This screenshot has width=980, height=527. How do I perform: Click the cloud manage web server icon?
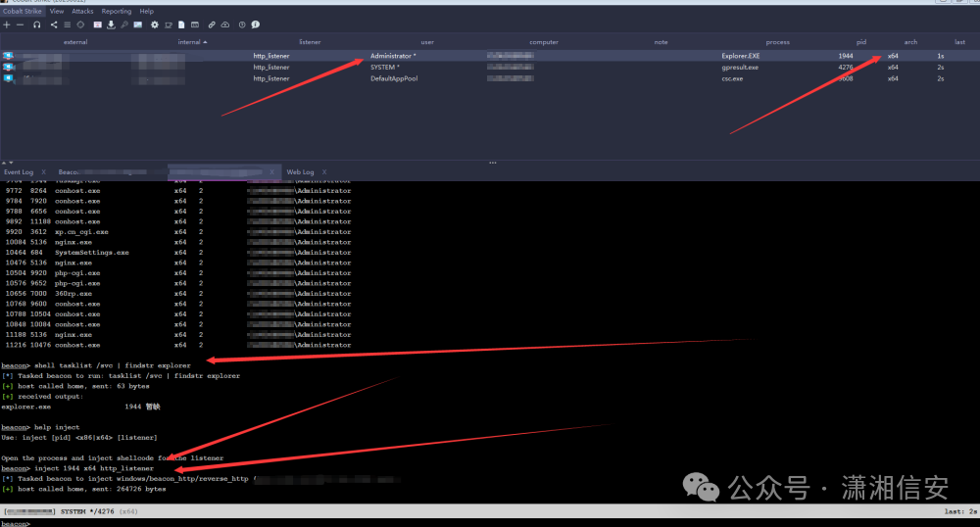pyautogui.click(x=225, y=24)
